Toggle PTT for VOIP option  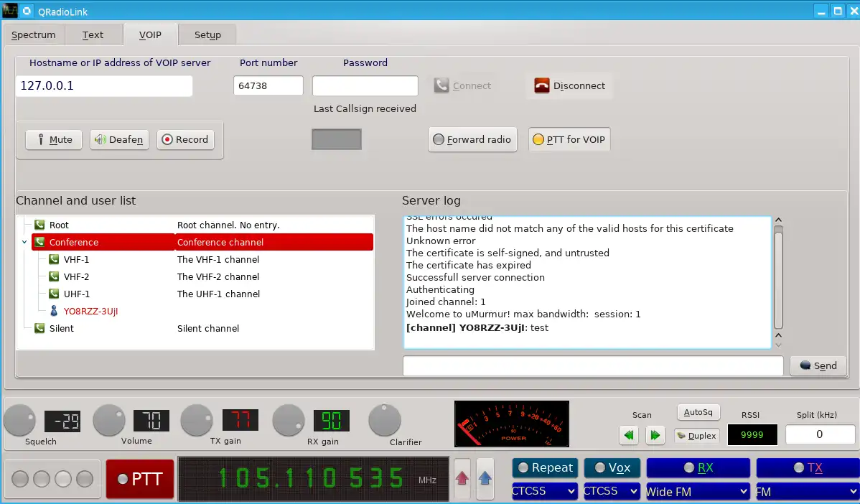tap(569, 139)
